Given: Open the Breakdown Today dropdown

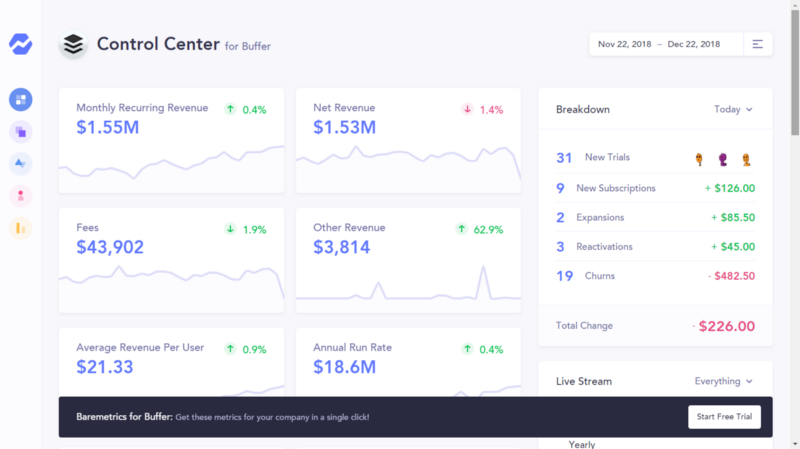Looking at the screenshot, I should [733, 110].
